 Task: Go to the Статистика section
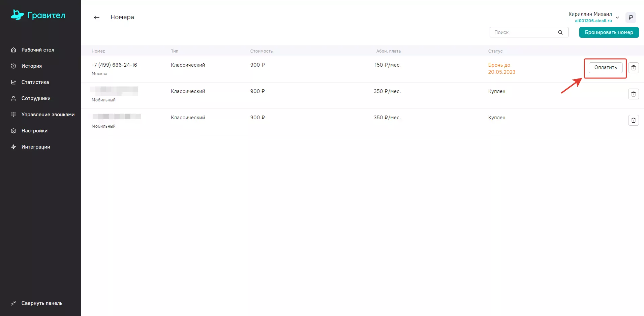35,82
